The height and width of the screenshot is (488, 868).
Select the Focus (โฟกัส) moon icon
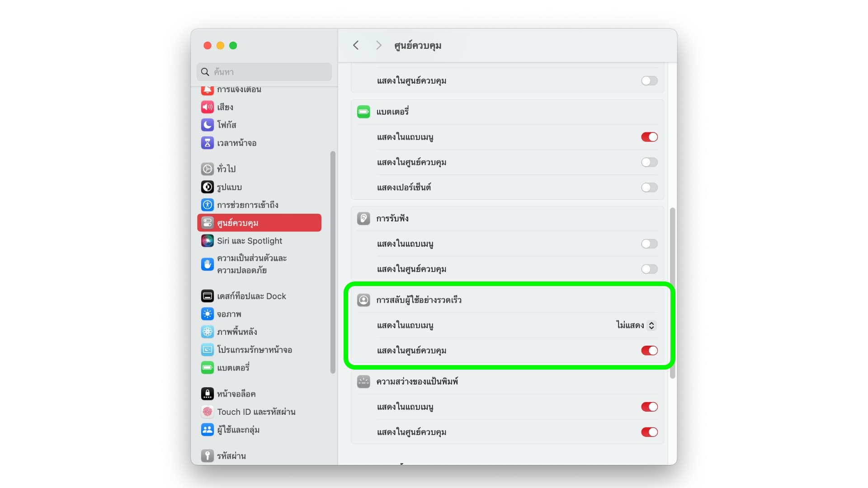coord(207,125)
